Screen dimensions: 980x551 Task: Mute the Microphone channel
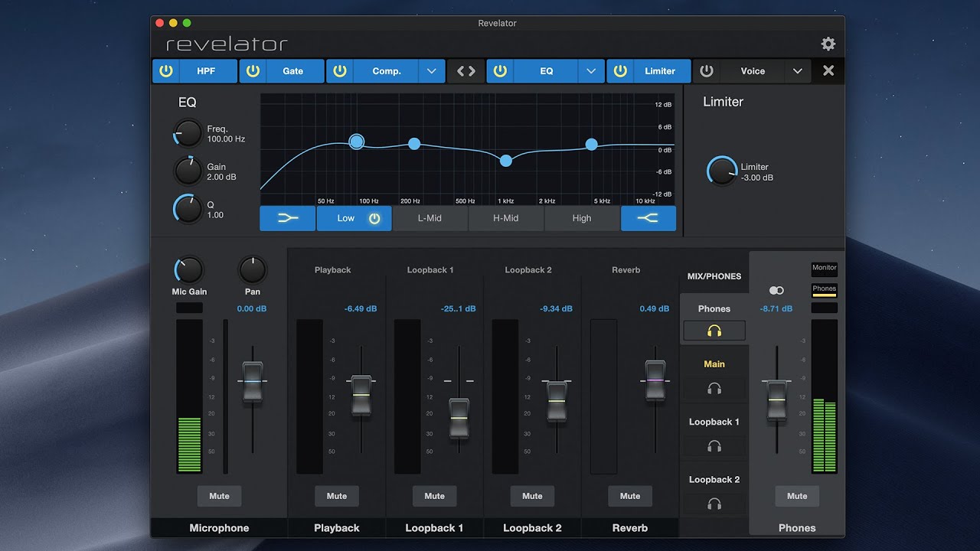tap(219, 496)
